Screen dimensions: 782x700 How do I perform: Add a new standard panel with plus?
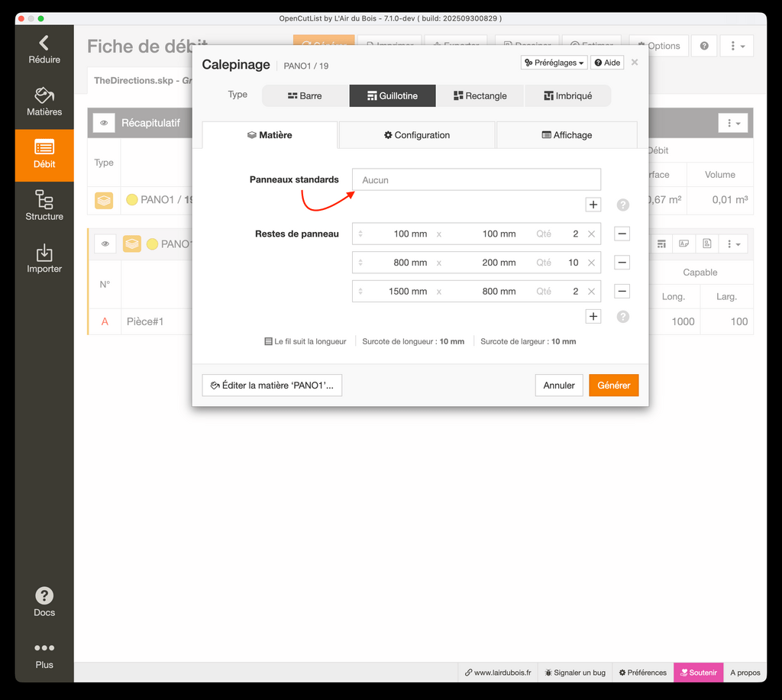click(593, 205)
